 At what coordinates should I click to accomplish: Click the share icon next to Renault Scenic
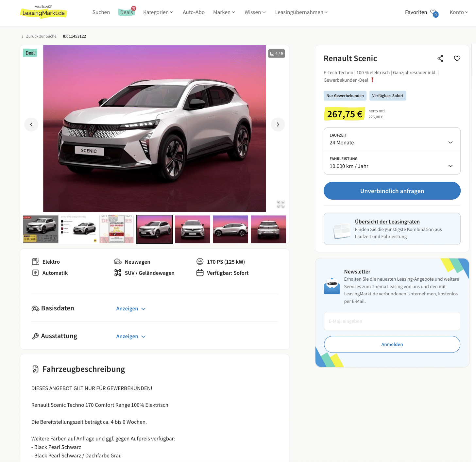click(x=440, y=58)
